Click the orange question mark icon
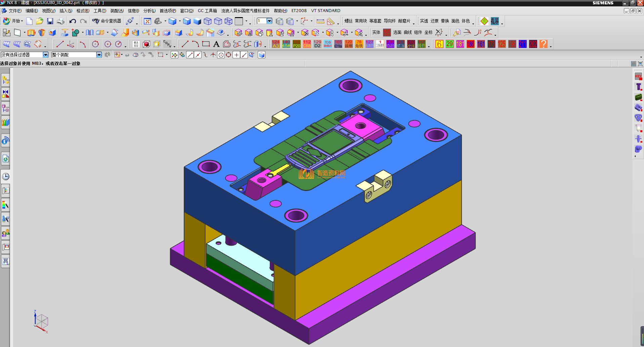 point(543,44)
